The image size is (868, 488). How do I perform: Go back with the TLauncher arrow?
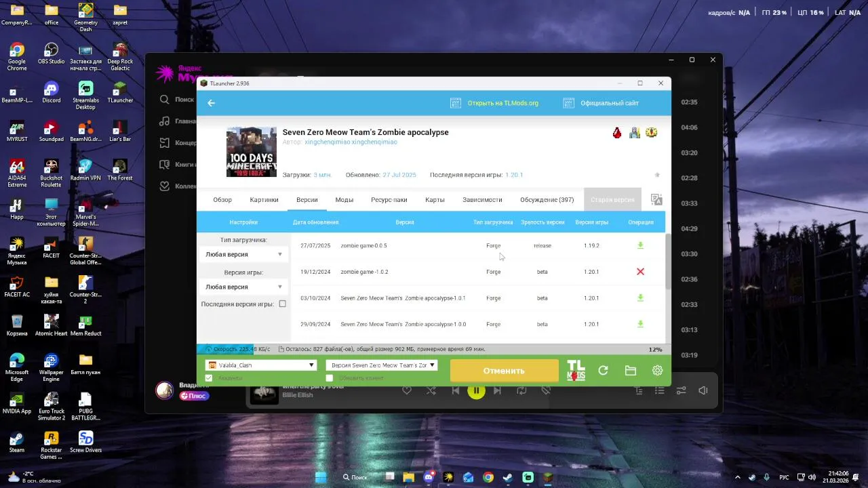point(211,103)
